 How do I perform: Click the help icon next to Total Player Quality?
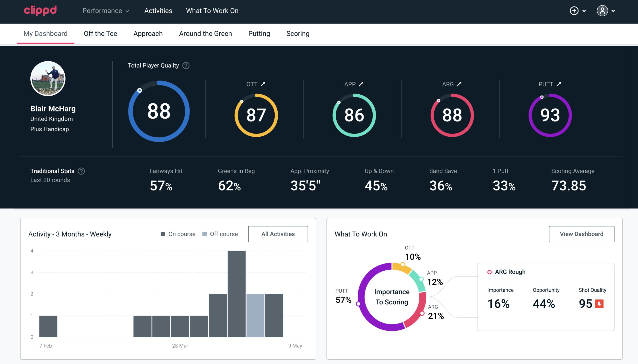(x=185, y=66)
